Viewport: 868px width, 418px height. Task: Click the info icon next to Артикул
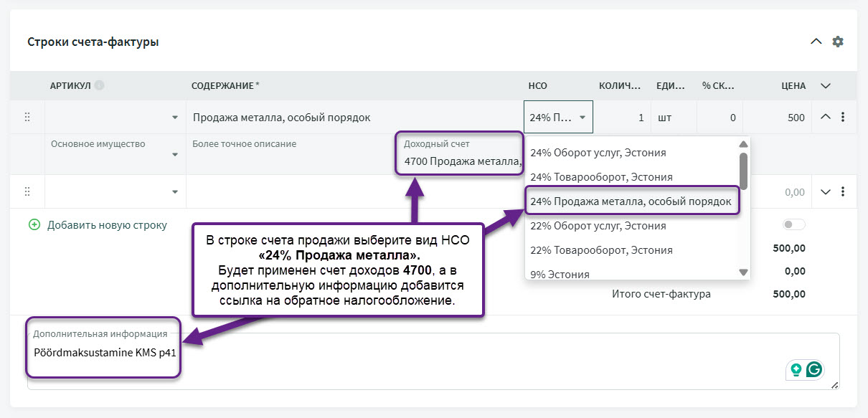point(99,85)
